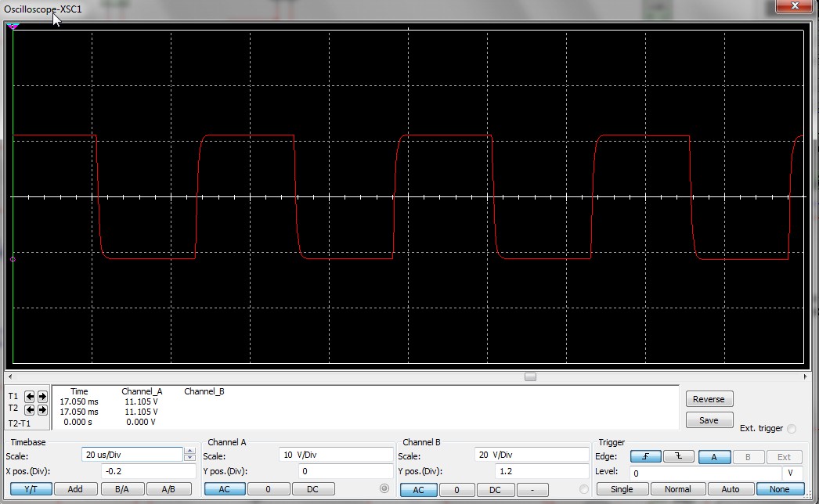
Task: Click the Timebase Scale field
Action: [x=132, y=455]
